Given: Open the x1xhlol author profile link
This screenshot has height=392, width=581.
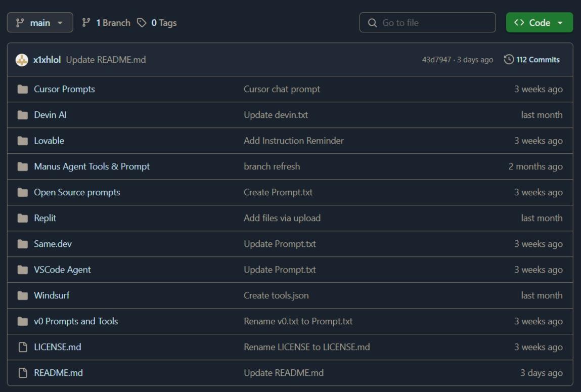Looking at the screenshot, I should coord(47,60).
